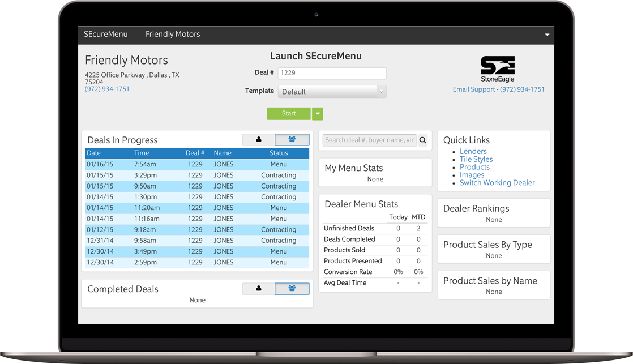The image size is (633, 364).
Task: Click the Unfinished Deals stat label
Action: (x=349, y=228)
